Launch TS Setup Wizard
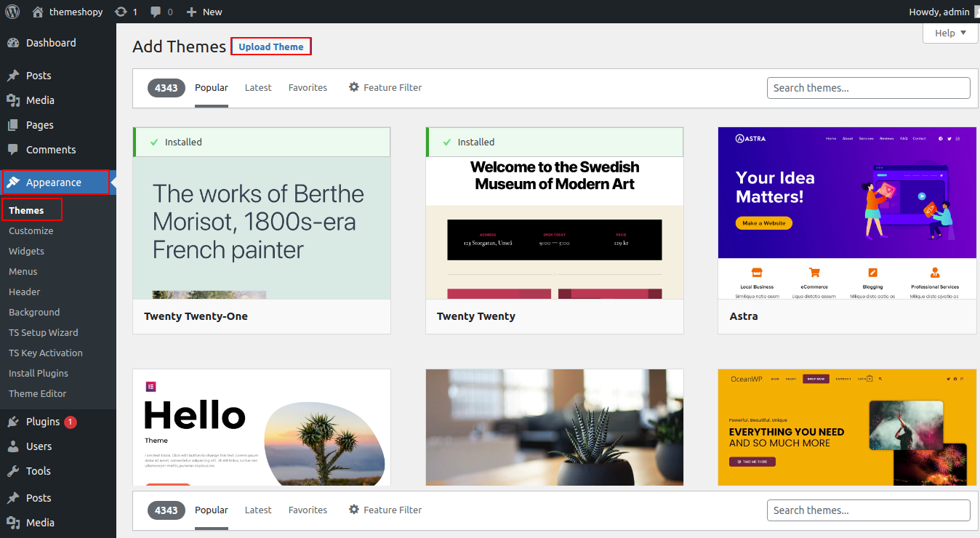980x538 pixels. tap(44, 332)
